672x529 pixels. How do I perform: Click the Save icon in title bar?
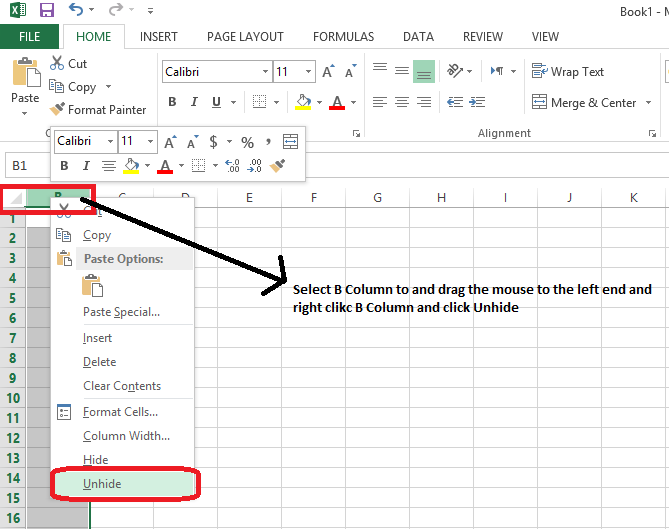47,11
